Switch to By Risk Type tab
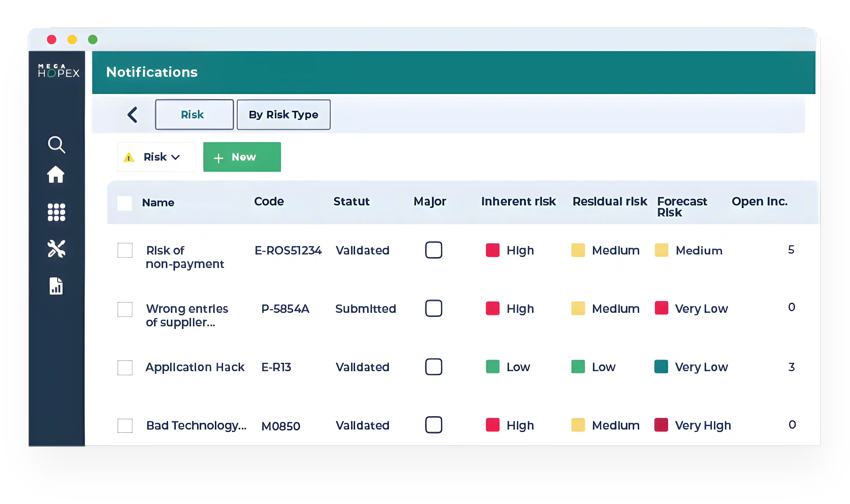The height and width of the screenshot is (504, 850). click(284, 114)
